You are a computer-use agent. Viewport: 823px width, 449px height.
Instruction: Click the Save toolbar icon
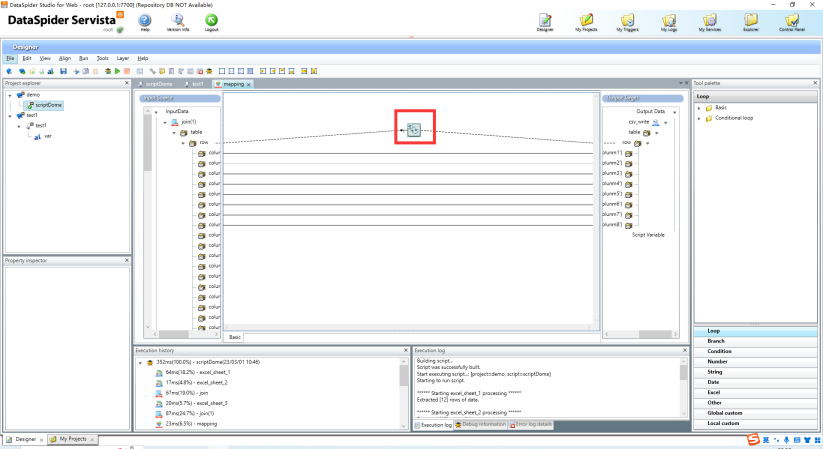click(64, 71)
